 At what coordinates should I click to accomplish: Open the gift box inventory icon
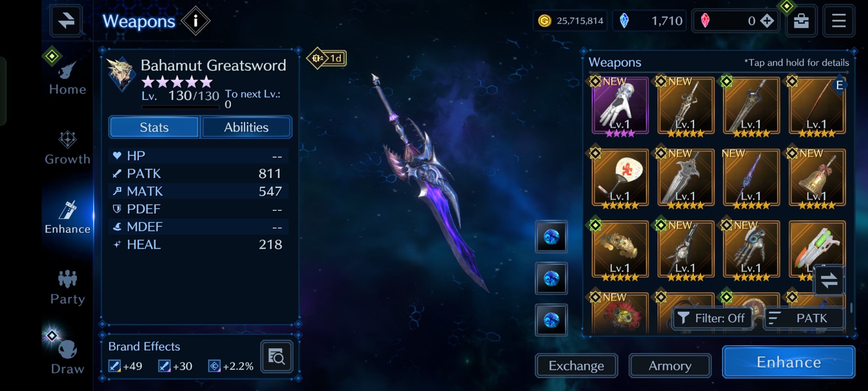801,21
